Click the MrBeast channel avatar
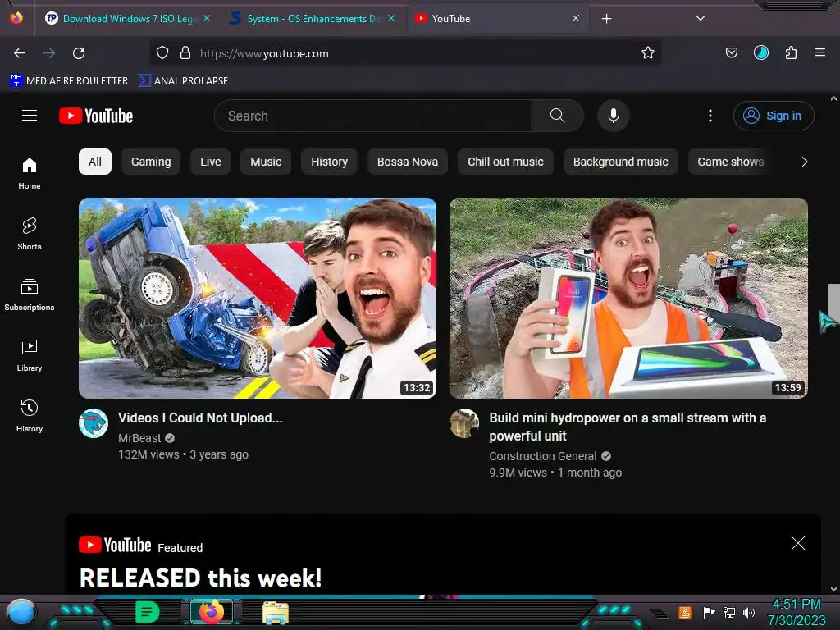The width and height of the screenshot is (840, 630). click(94, 423)
